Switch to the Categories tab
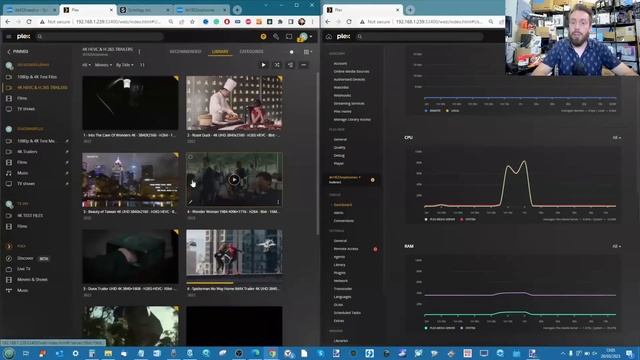Screen dimensions: 640x360 click(x=251, y=52)
